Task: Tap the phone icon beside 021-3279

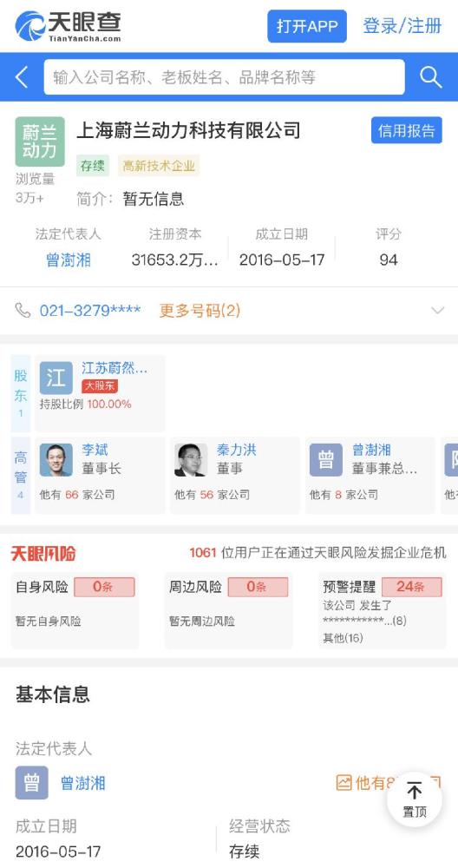Action: tap(23, 310)
